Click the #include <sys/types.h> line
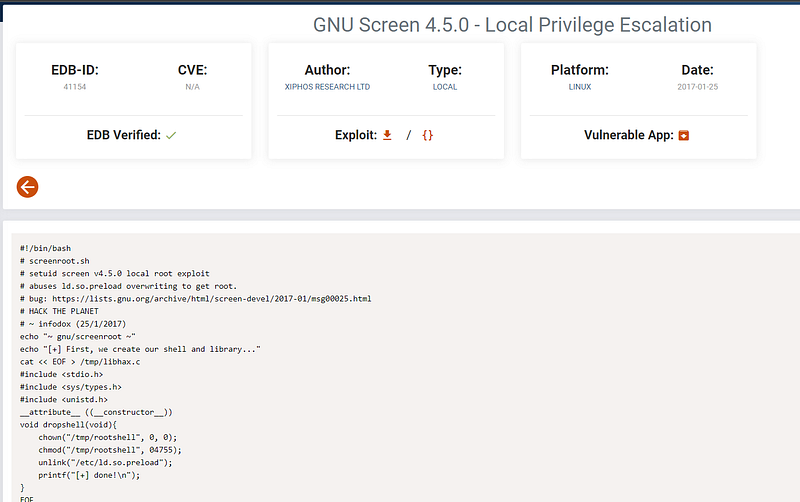The image size is (800, 502). [71, 387]
